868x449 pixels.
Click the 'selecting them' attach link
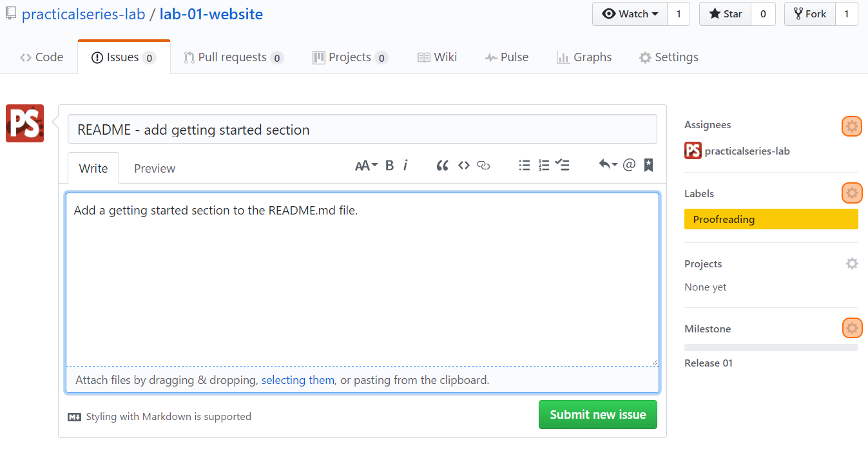coord(298,380)
